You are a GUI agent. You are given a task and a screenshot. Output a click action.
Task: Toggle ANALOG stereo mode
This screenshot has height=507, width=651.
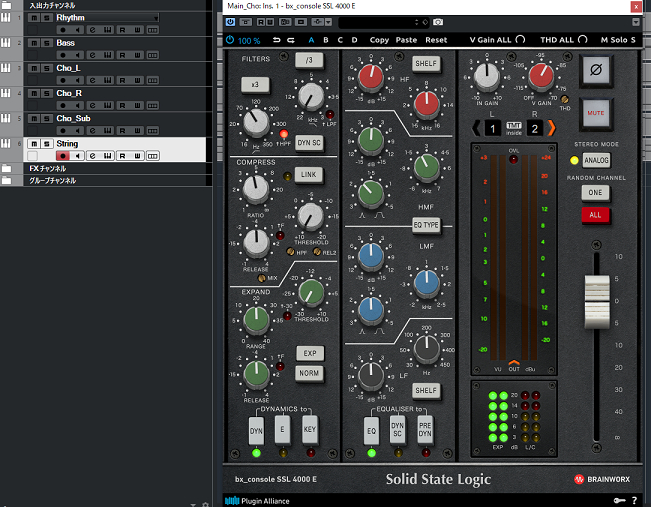tap(596, 160)
